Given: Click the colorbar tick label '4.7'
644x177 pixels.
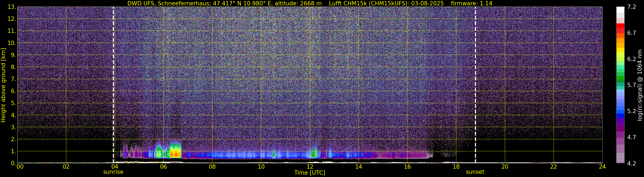Looking at the screenshot, I should point(632,137).
